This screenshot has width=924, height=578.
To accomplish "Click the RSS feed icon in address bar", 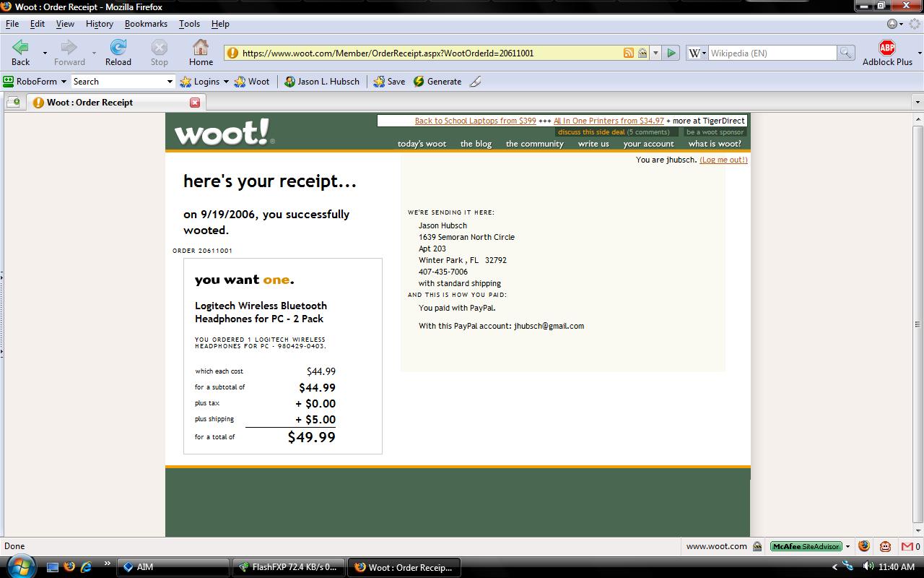I will click(629, 53).
